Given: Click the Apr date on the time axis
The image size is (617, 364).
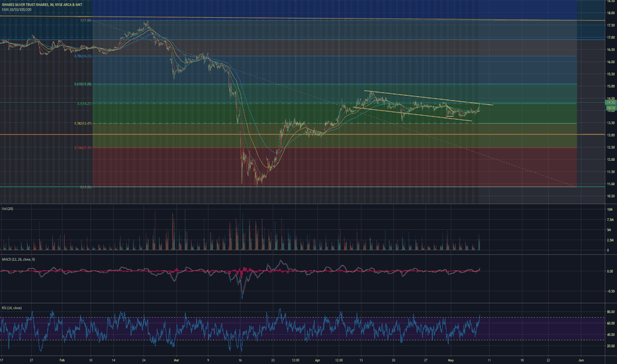Looking at the screenshot, I should tap(318, 360).
